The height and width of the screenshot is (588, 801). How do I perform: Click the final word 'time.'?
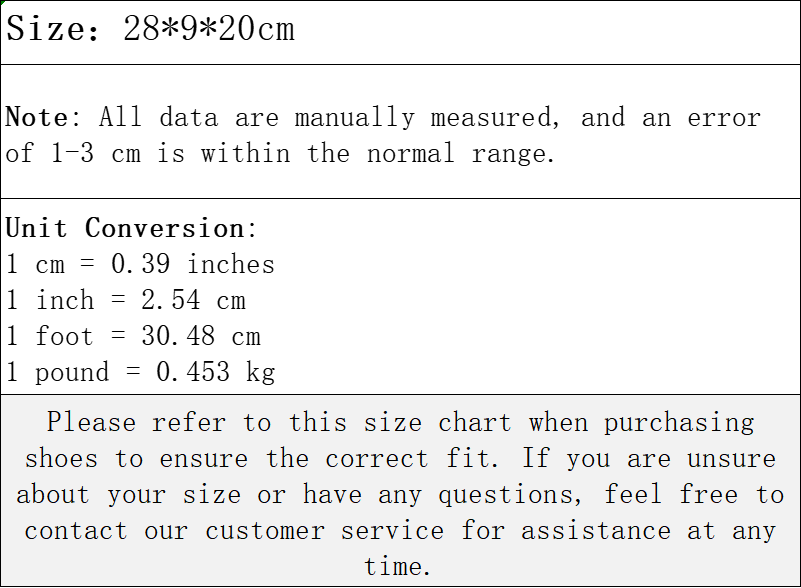(x=397, y=567)
